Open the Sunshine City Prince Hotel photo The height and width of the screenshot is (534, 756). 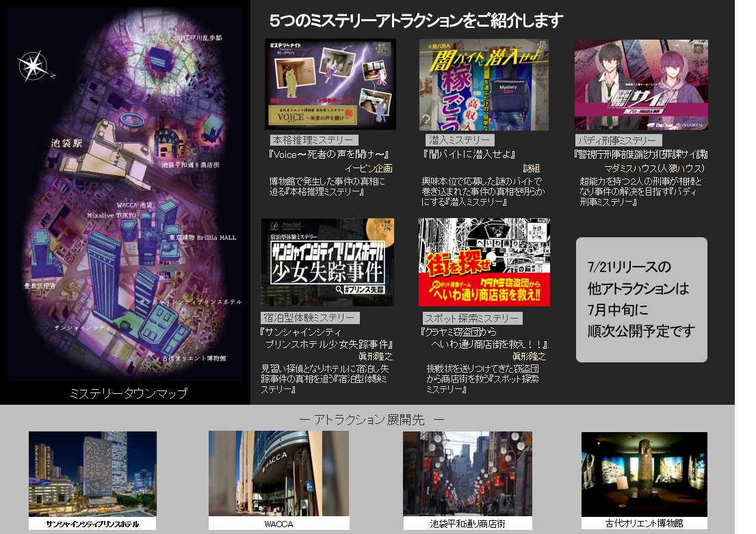pos(92,474)
